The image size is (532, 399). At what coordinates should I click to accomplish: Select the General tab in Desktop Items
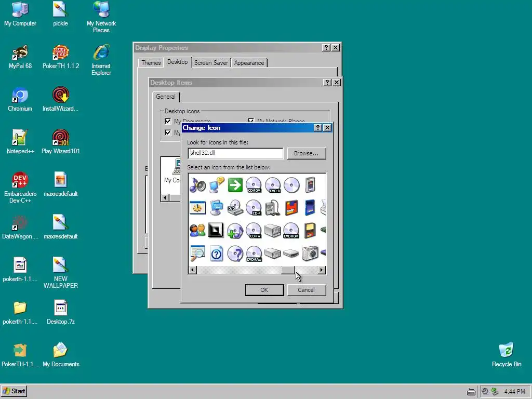166,97
